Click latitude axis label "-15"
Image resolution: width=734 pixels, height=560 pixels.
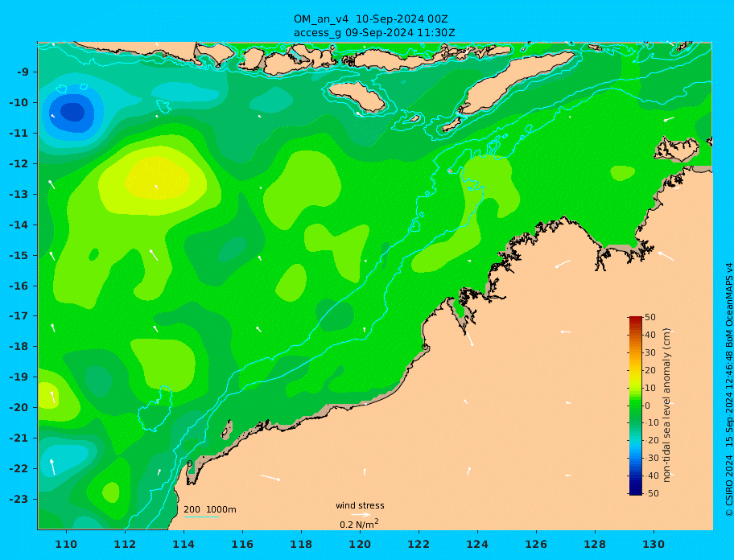click(19, 255)
